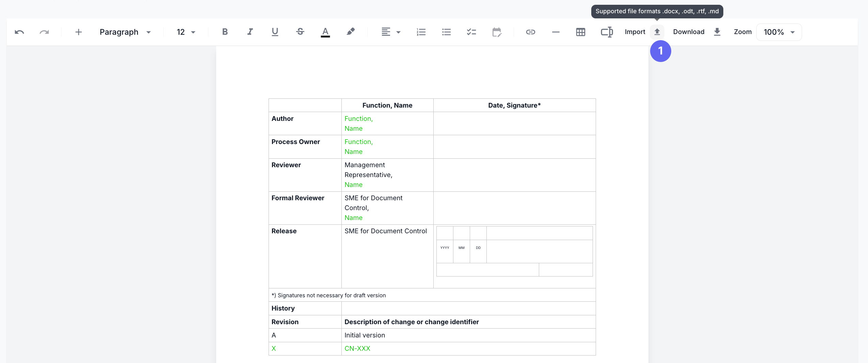Click the Undo icon

pos(19,32)
